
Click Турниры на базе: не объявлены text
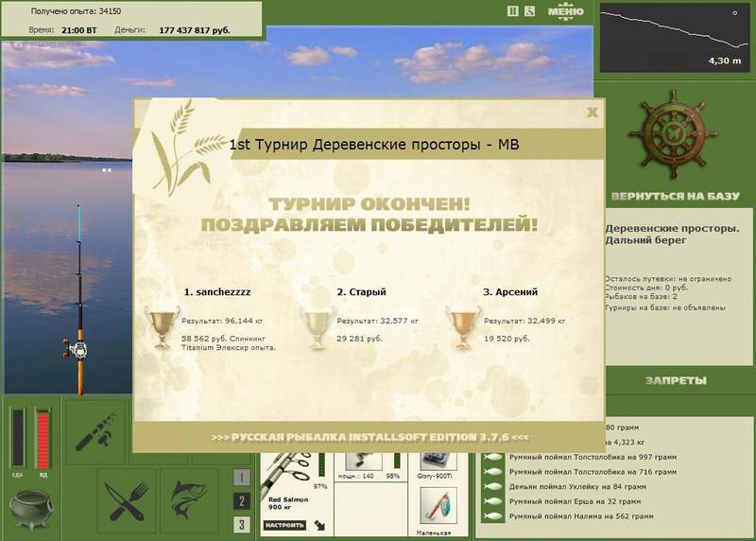click(x=665, y=307)
